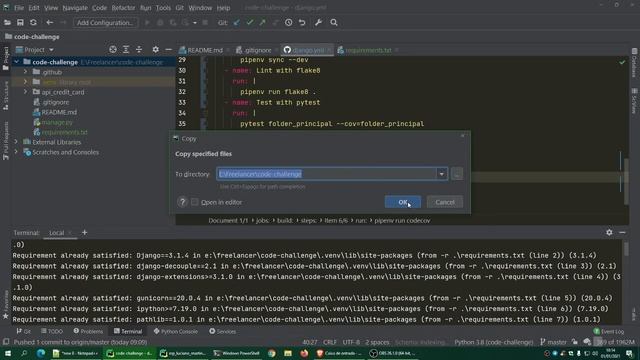
Task: Click the Back navigation arrow
Action: (x=49, y=22)
